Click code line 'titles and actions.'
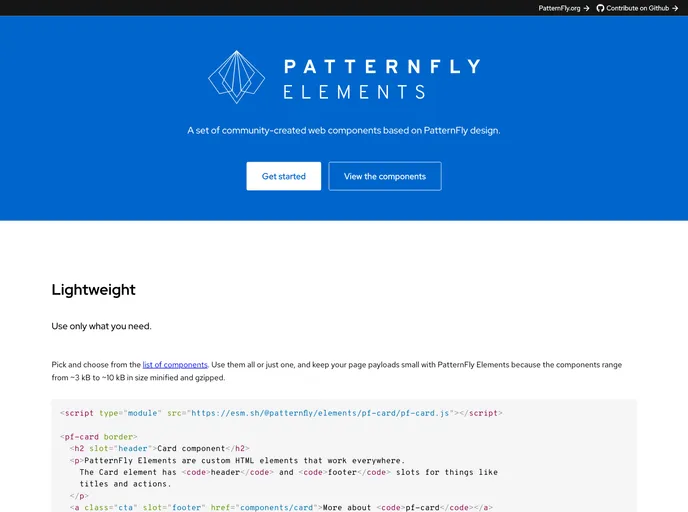688x512 pixels. (x=125, y=484)
